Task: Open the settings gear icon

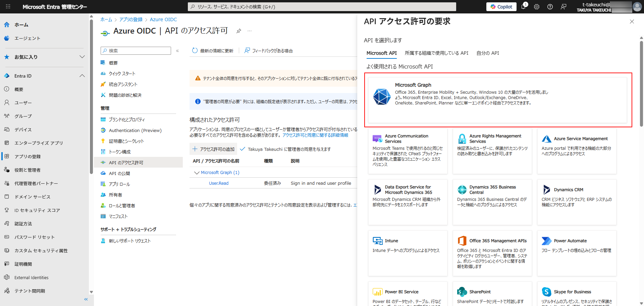Action: click(x=537, y=7)
